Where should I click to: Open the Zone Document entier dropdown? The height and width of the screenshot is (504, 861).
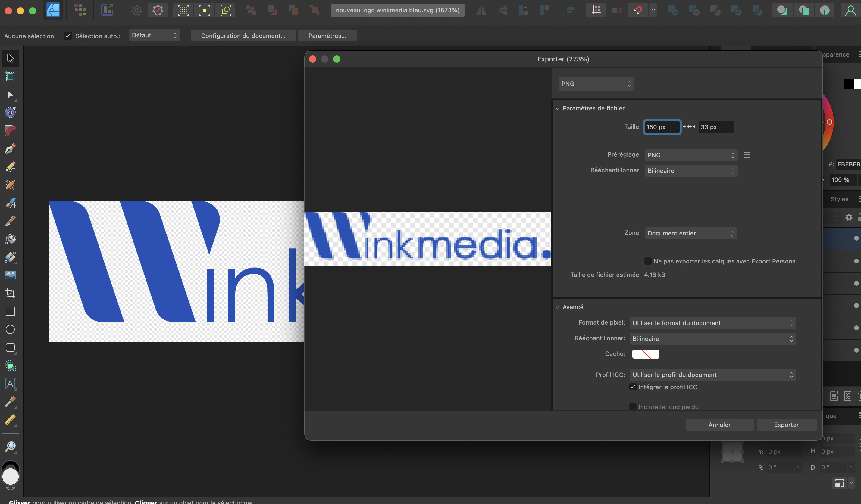[690, 233]
